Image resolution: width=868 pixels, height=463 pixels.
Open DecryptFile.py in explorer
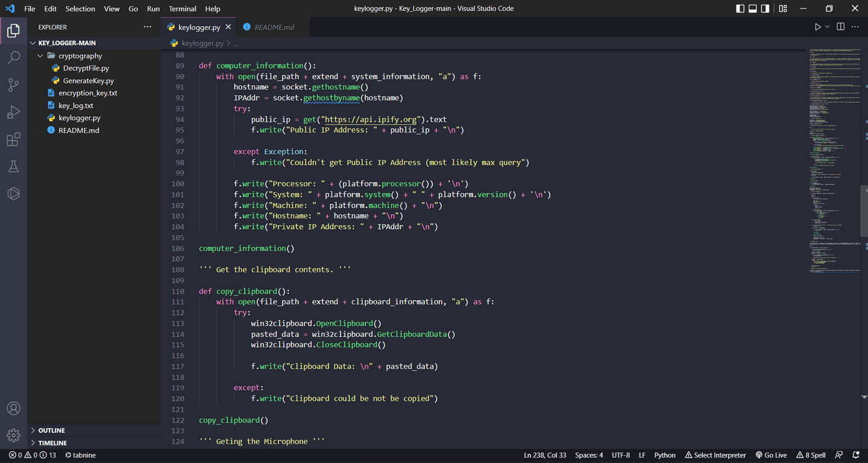point(95,68)
